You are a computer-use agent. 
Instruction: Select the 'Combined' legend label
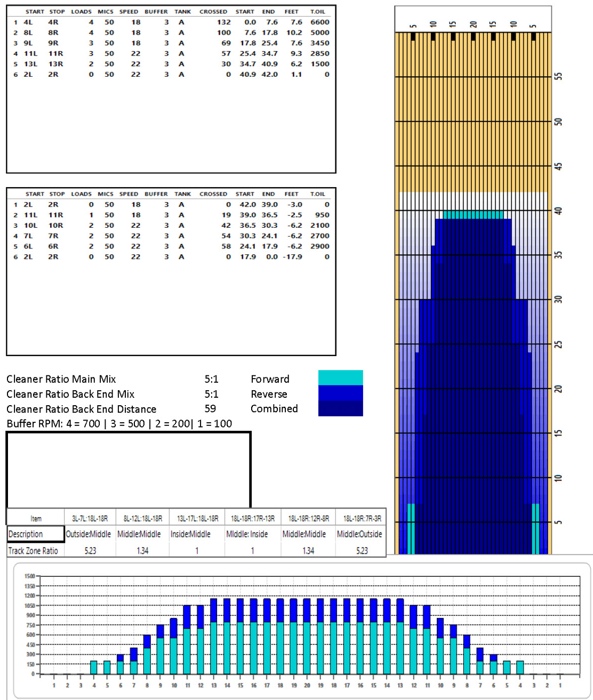pos(274,408)
